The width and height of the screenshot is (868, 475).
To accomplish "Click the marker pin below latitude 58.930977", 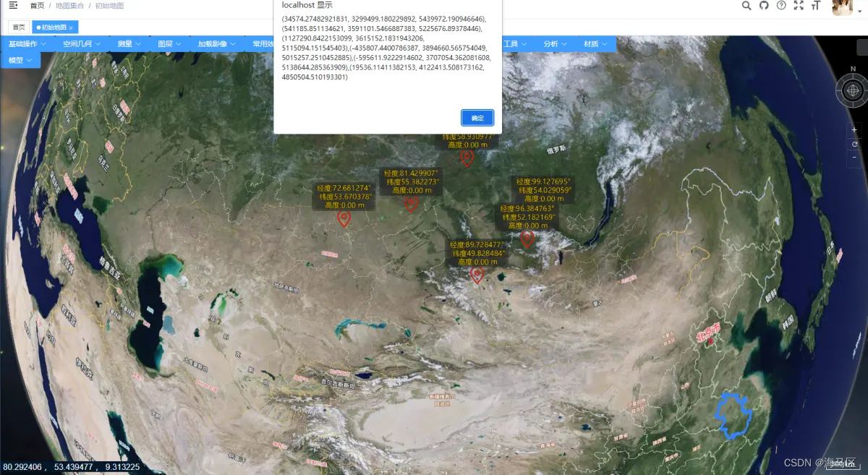I will [x=467, y=158].
